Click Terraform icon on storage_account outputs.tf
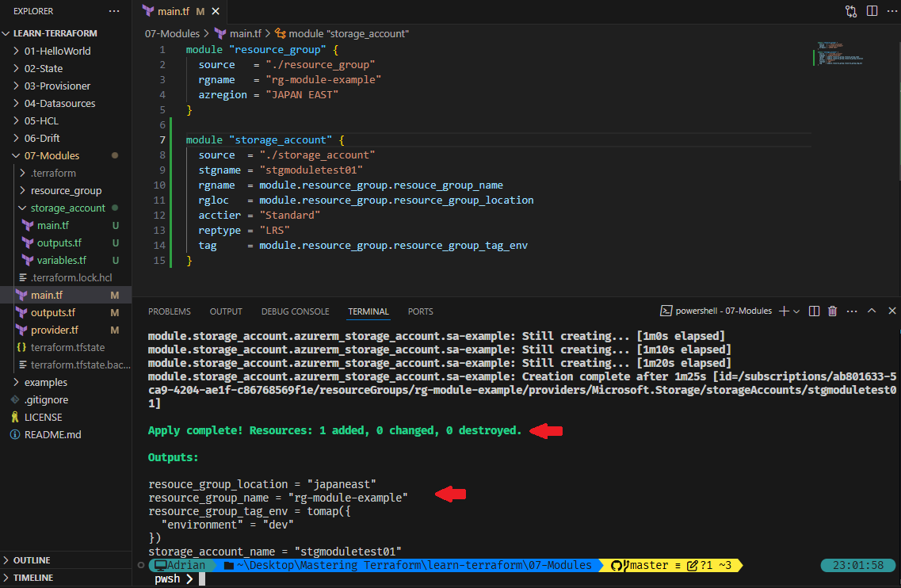901x588 pixels. coord(28,243)
